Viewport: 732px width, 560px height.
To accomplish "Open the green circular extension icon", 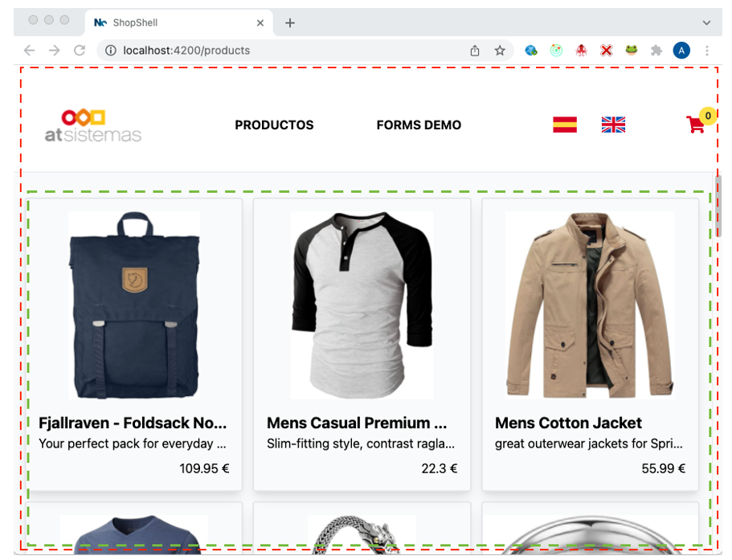I will (x=556, y=51).
